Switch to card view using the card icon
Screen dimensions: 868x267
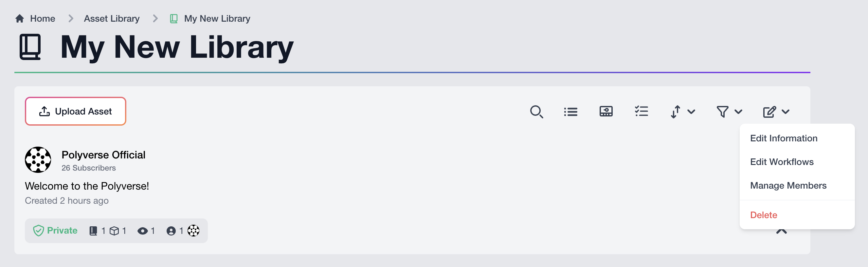(606, 112)
